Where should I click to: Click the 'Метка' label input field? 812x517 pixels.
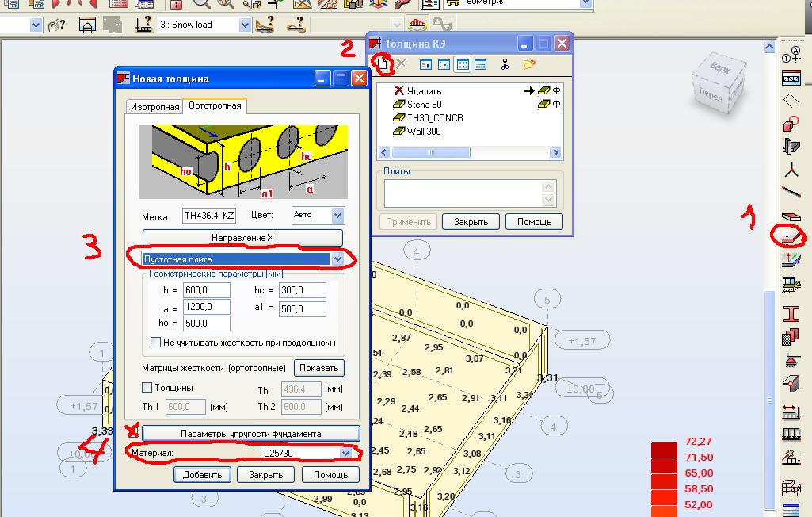pyautogui.click(x=209, y=216)
